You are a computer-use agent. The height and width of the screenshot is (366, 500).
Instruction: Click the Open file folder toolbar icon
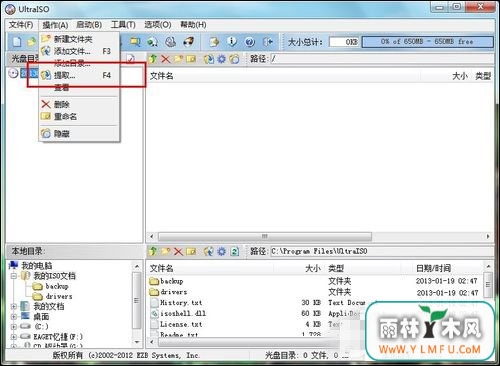[x=31, y=42]
